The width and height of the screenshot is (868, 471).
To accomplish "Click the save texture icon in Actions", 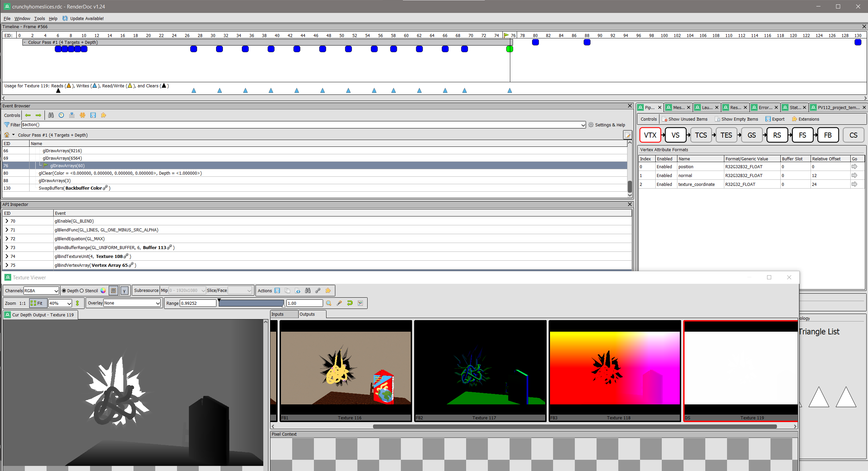I will (x=277, y=291).
